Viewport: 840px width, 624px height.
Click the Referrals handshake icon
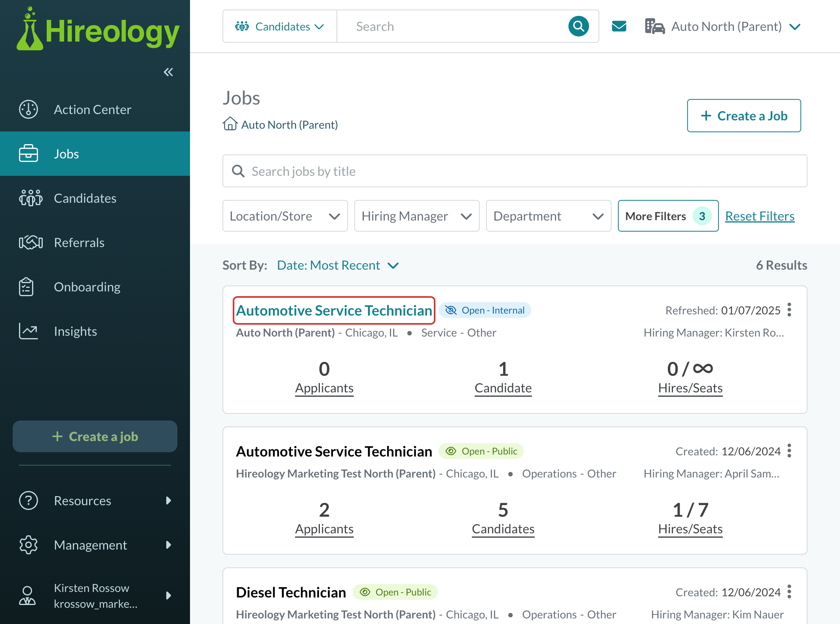(x=30, y=242)
